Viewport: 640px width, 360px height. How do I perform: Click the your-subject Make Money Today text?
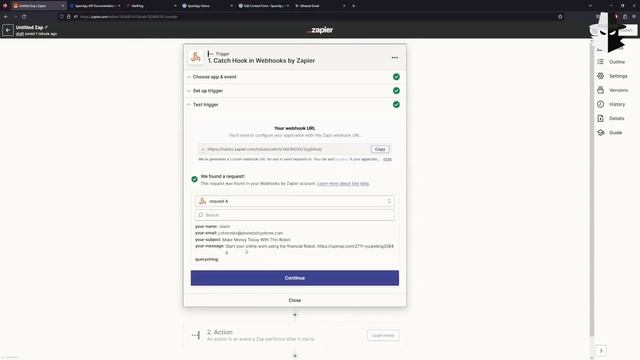(x=256, y=240)
